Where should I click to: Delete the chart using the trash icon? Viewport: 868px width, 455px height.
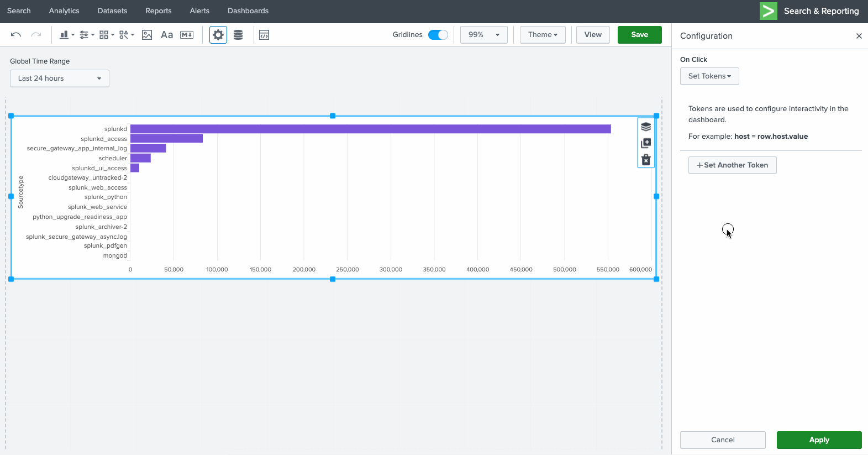pos(645,160)
